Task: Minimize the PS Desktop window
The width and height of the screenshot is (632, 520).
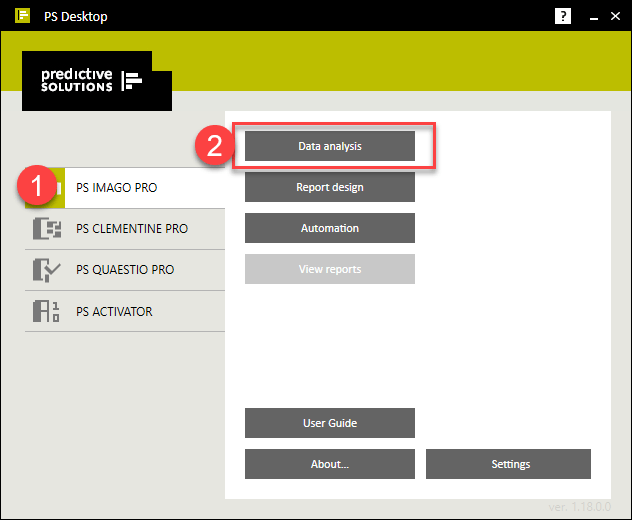Action: pyautogui.click(x=593, y=17)
